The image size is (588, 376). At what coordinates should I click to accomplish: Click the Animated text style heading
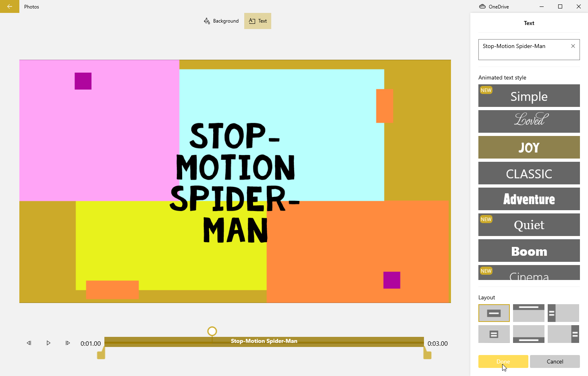point(502,77)
